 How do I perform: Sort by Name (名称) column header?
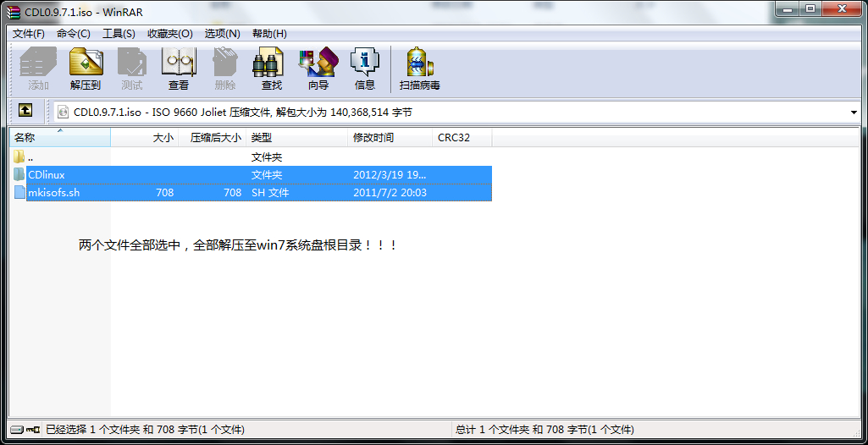click(60, 138)
